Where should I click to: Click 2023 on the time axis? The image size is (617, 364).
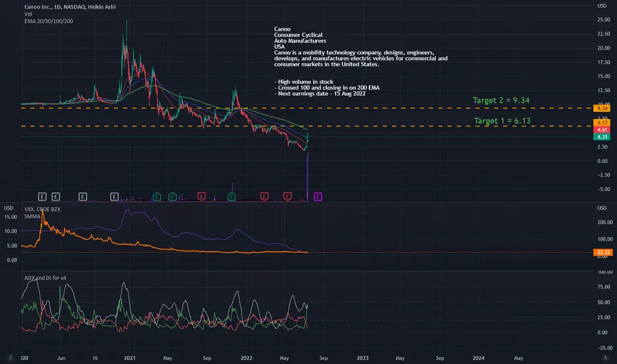[x=362, y=358]
